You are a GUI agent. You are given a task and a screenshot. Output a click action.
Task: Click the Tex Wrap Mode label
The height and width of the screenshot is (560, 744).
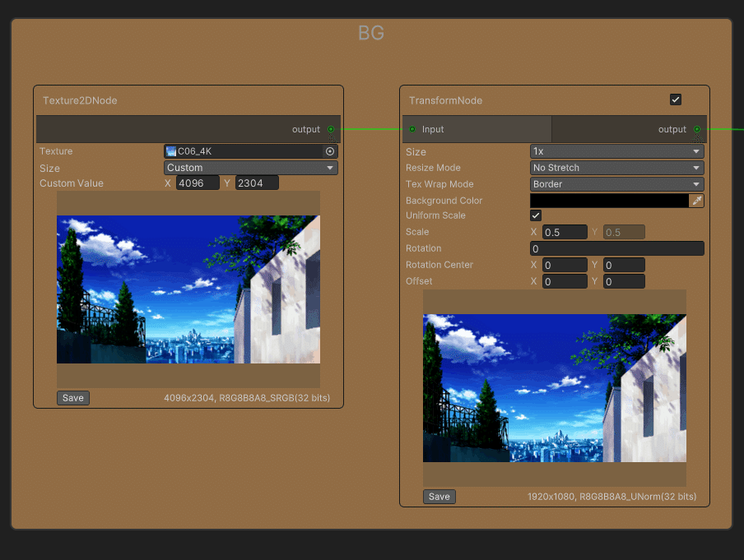pos(439,184)
